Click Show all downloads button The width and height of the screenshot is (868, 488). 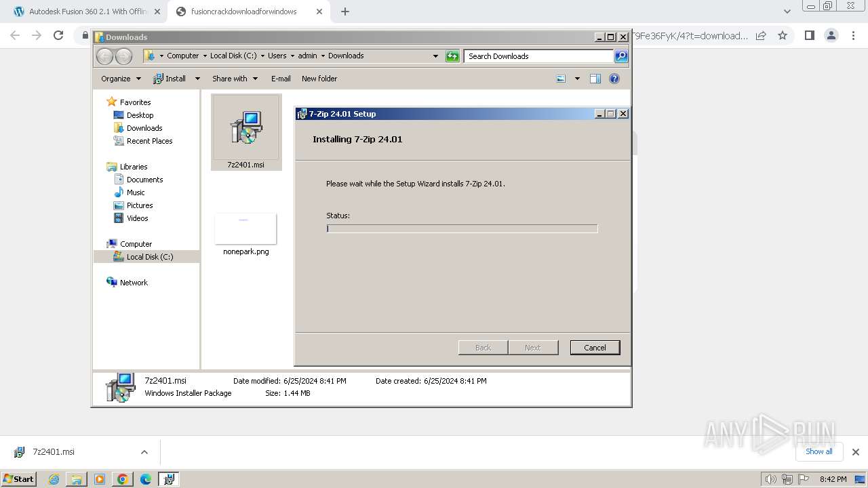[818, 451]
